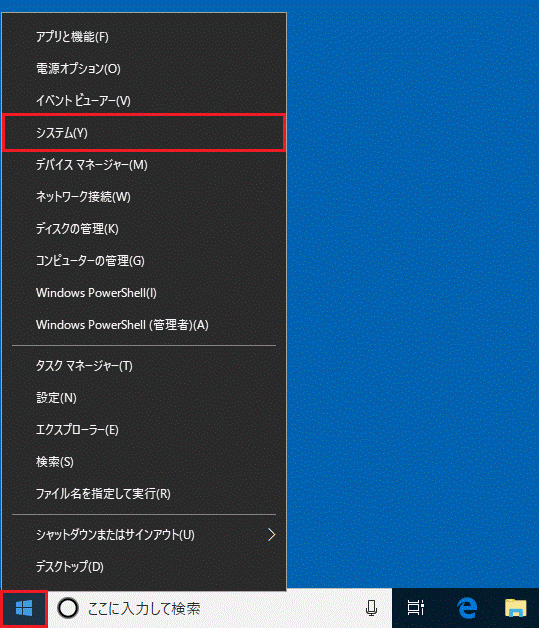Choose エクスプローラー(E)

(144, 430)
